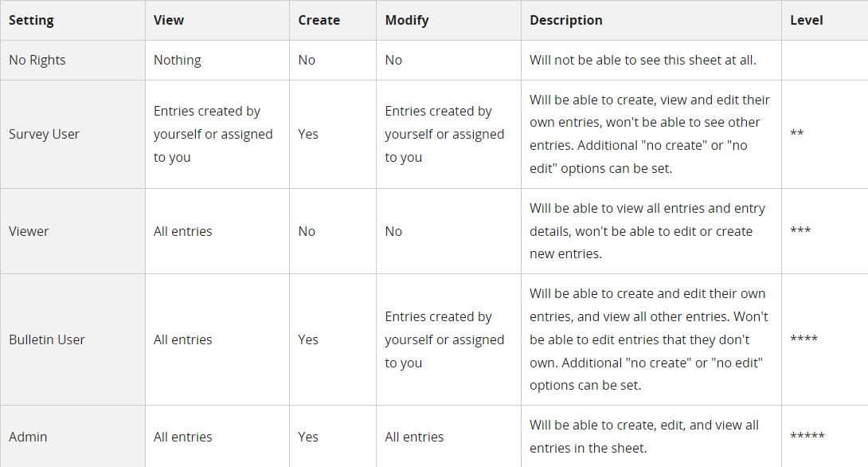This screenshot has height=467, width=868.
Task: Select the Admin setting cell
Action: (72, 437)
